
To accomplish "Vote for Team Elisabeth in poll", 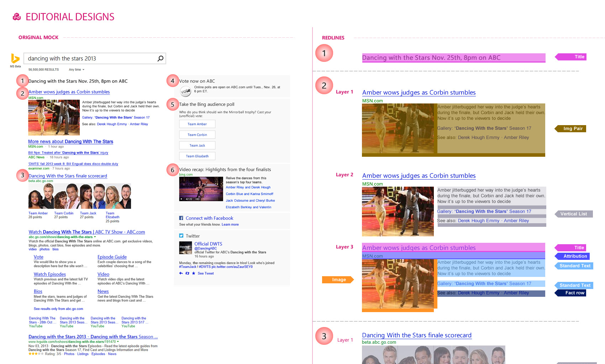I will point(197,156).
